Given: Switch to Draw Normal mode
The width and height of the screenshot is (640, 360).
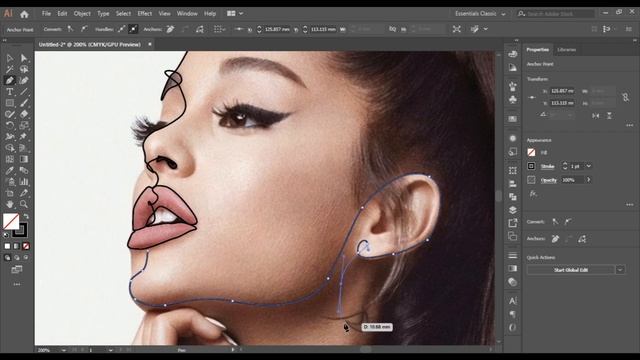Looking at the screenshot, I should pyautogui.click(x=7, y=258).
